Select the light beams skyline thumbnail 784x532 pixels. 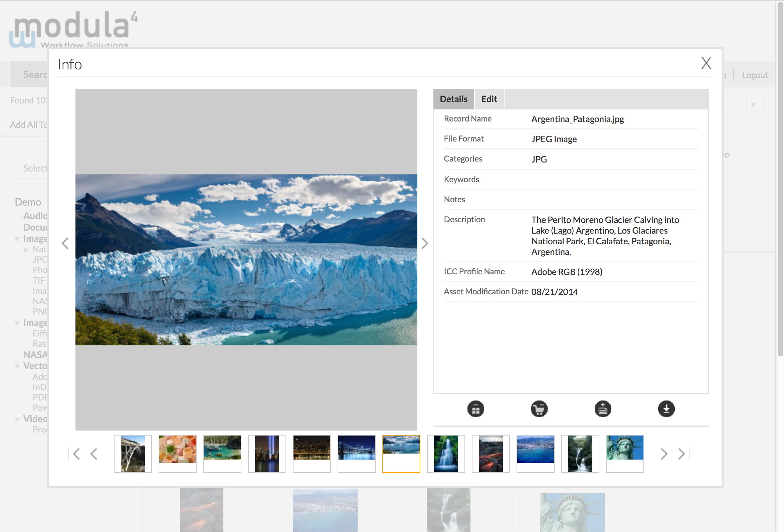267,454
